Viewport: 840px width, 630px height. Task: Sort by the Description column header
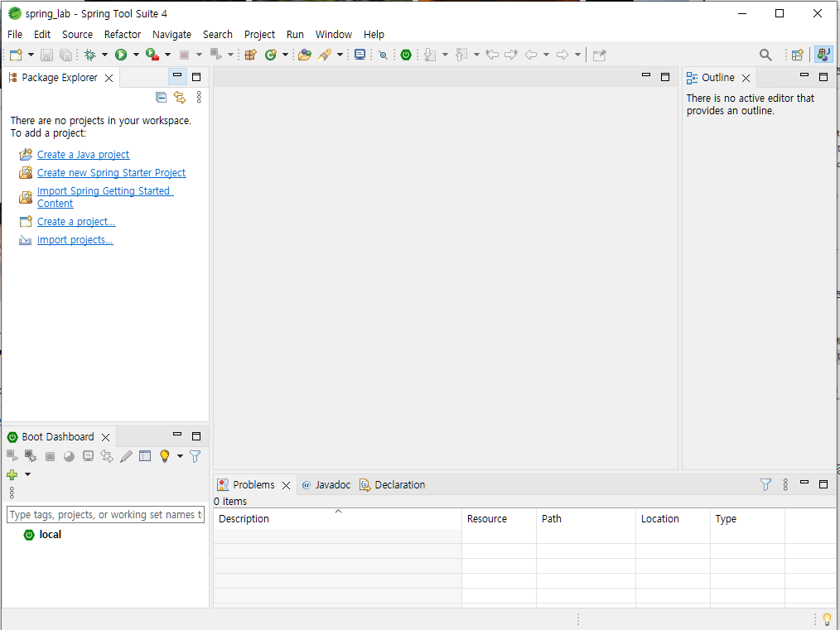pyautogui.click(x=337, y=519)
